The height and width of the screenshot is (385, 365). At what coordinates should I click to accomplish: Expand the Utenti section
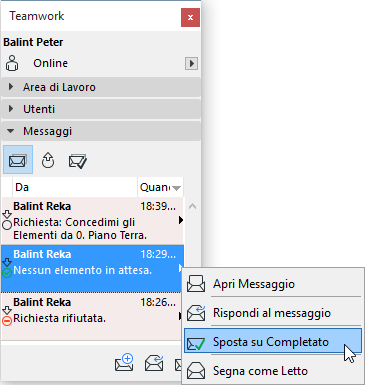pyautogui.click(x=101, y=109)
